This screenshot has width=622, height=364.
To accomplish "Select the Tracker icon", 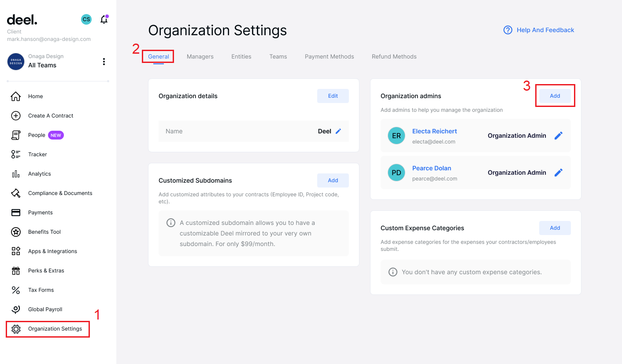I will pos(16,154).
